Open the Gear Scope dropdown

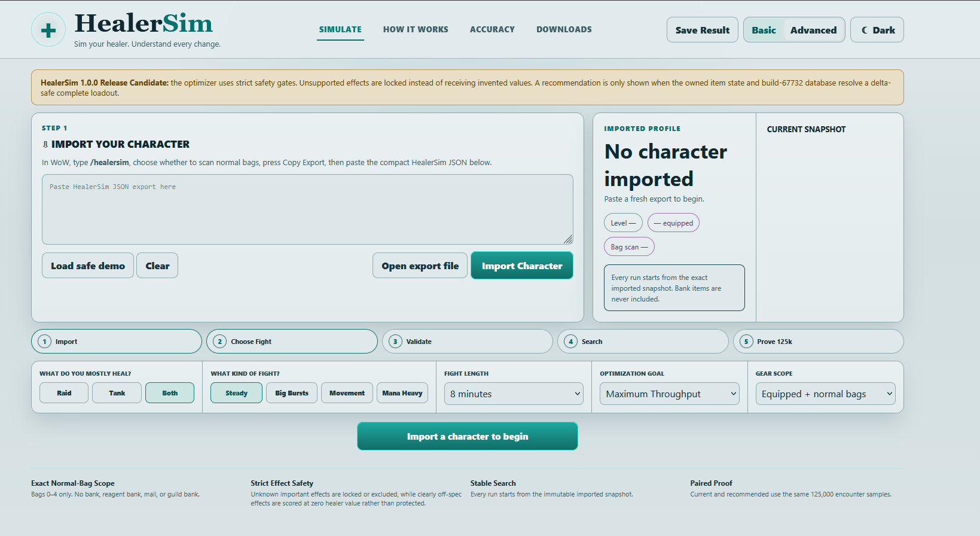coord(825,394)
